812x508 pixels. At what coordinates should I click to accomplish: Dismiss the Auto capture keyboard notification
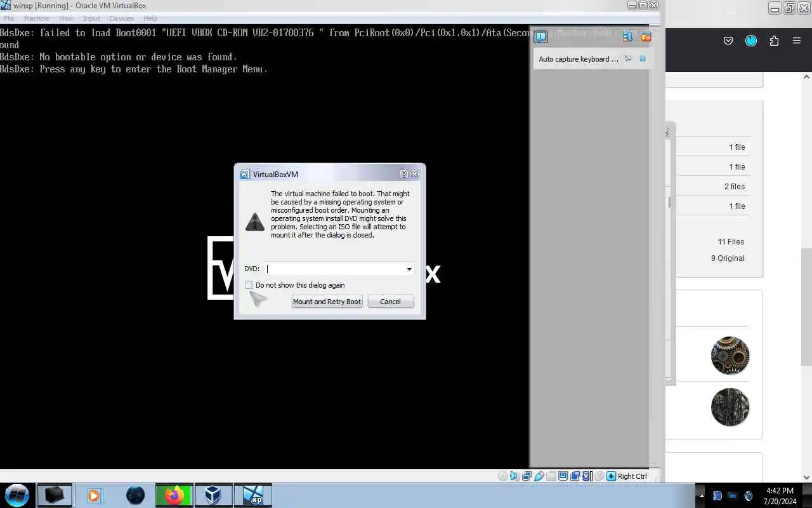click(x=643, y=58)
